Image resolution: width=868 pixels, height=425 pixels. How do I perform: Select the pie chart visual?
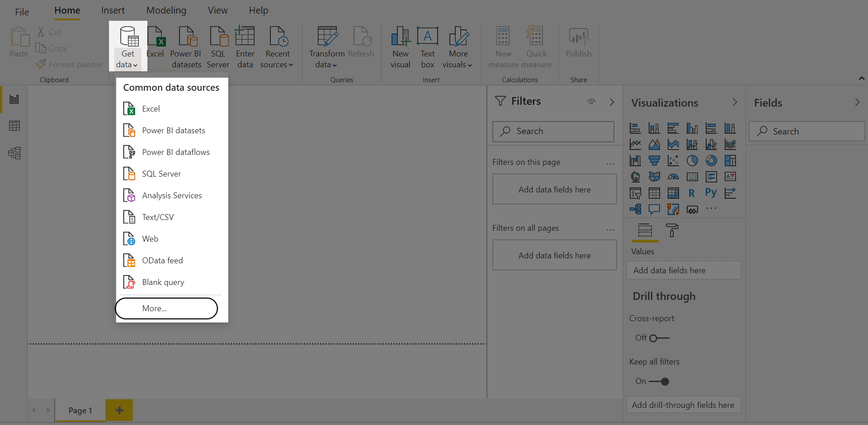(692, 161)
